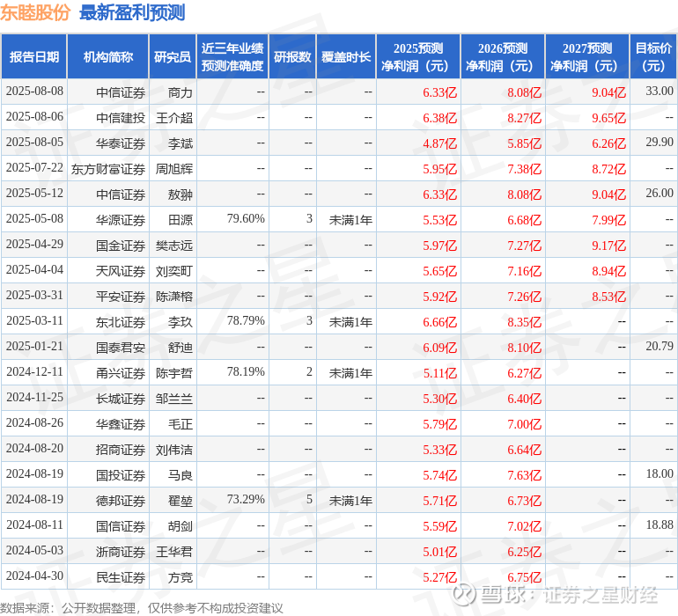Click target price 29.90
678x616 pixels.
[660, 143]
